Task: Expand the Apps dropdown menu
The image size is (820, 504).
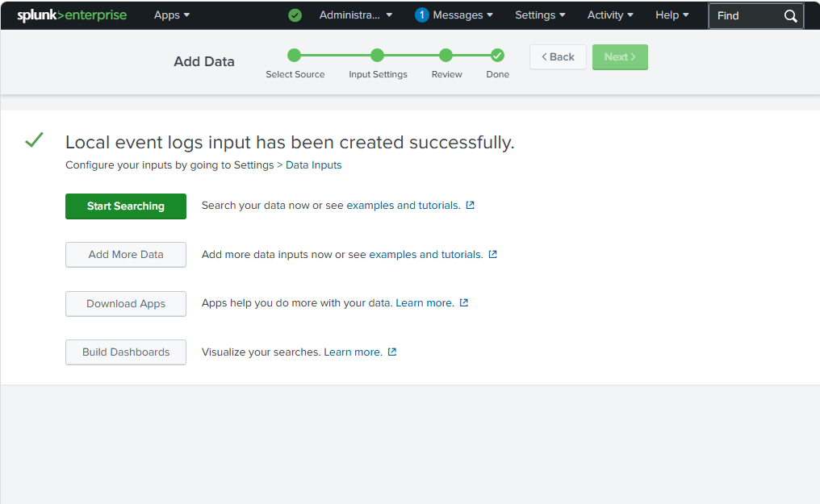Action: (x=172, y=15)
